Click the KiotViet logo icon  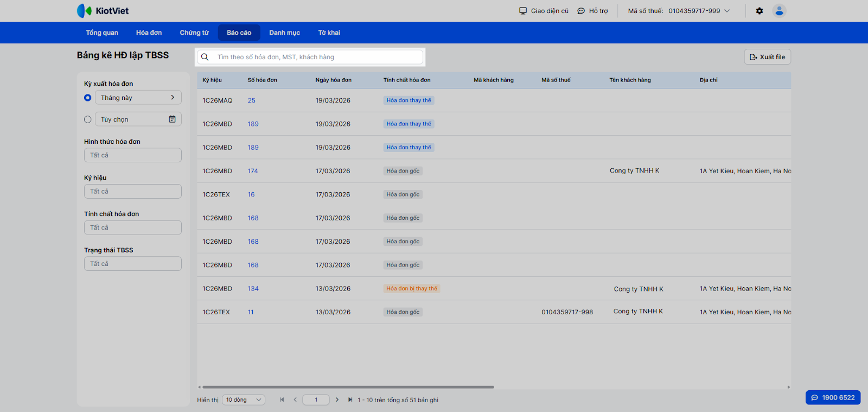84,11
